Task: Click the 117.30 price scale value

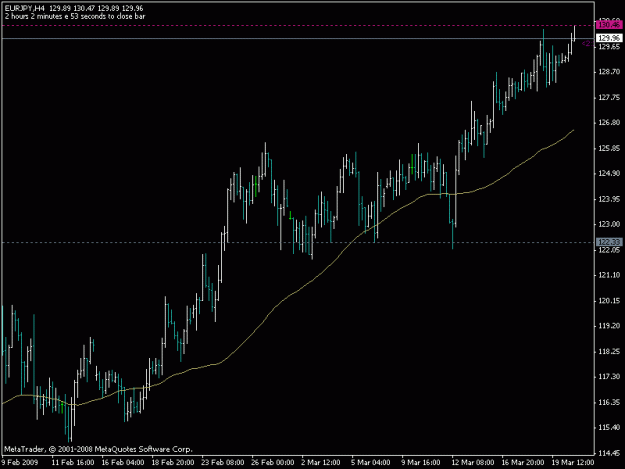Action: (609, 377)
